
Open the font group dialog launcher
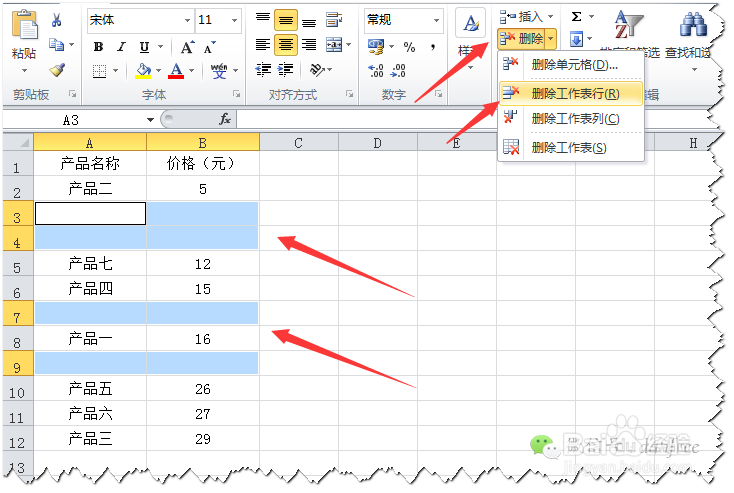pyautogui.click(x=236, y=94)
